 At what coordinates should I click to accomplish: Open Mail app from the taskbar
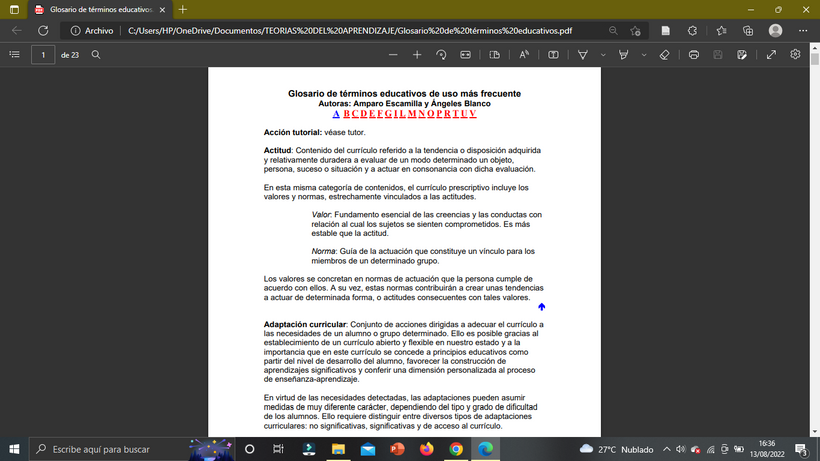coord(368,449)
